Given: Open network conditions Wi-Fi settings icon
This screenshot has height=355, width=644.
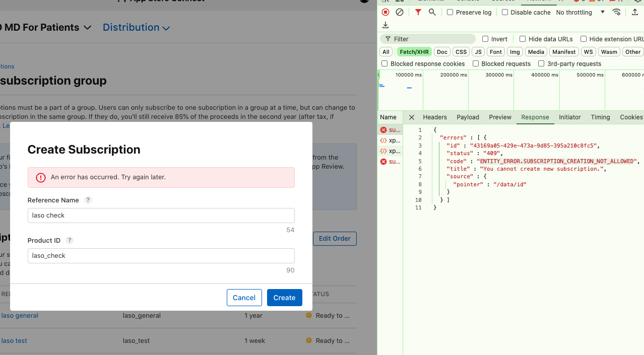Looking at the screenshot, I should (616, 12).
